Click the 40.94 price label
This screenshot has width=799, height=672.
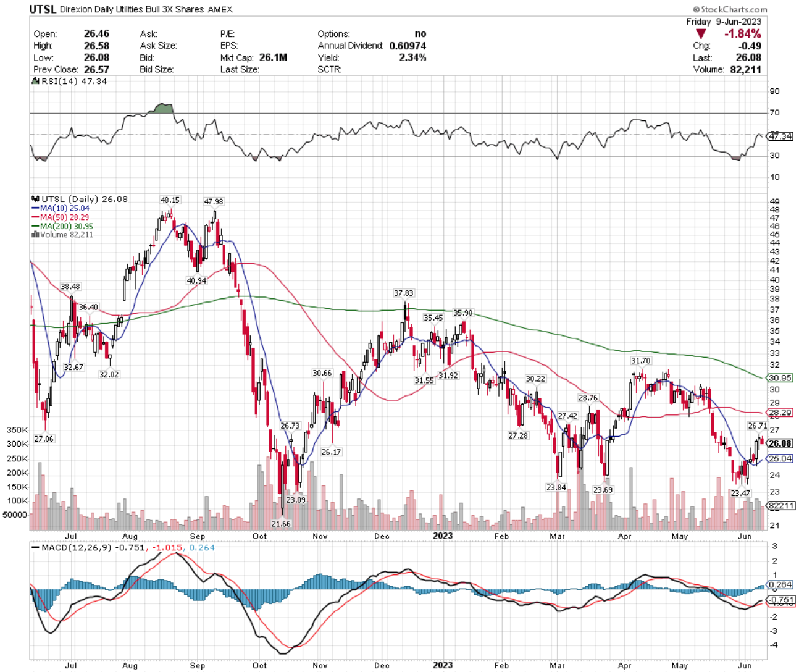pos(197,280)
